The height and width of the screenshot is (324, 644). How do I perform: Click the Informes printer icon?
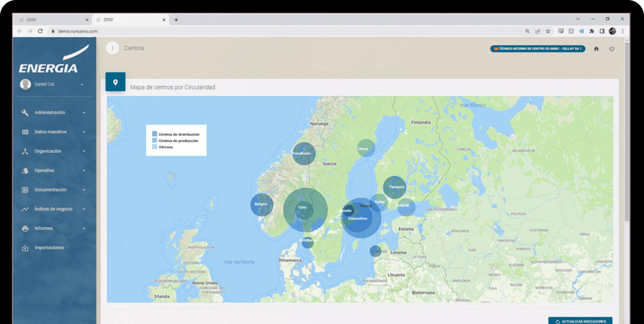click(25, 229)
